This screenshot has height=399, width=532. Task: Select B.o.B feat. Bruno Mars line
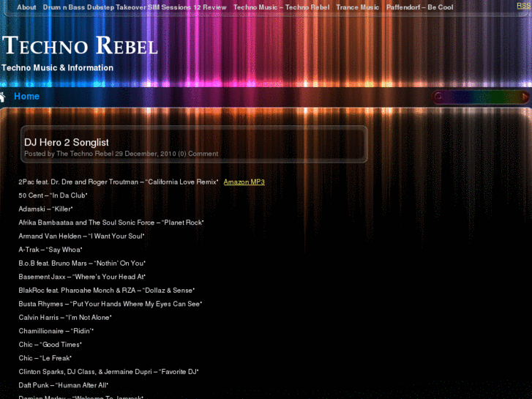click(x=82, y=264)
